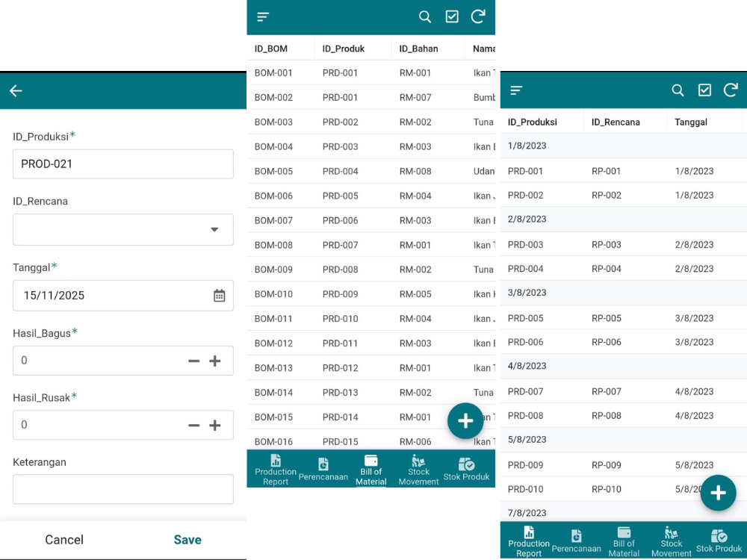Viewport: 747px width, 560px height.
Task: Increase Hasil_Bagus with the plus icon
Action: coord(215,361)
